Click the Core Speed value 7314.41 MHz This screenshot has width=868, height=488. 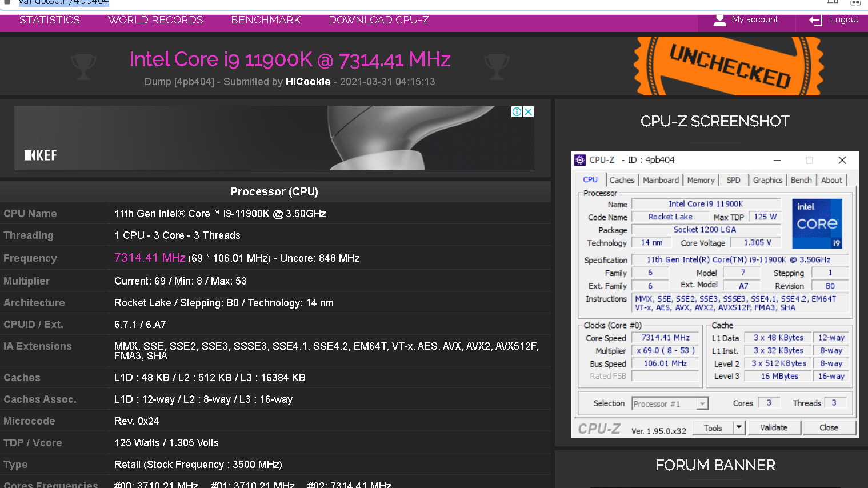[x=665, y=338]
